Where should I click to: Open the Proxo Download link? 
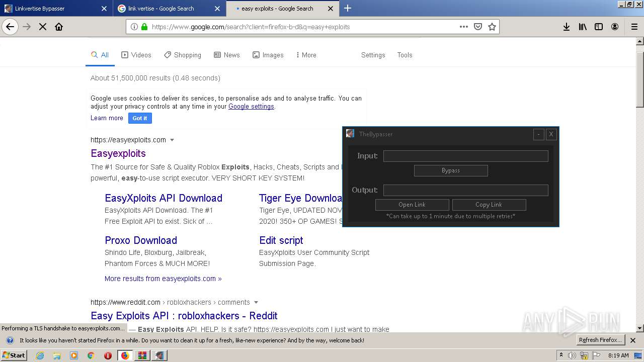point(141,240)
